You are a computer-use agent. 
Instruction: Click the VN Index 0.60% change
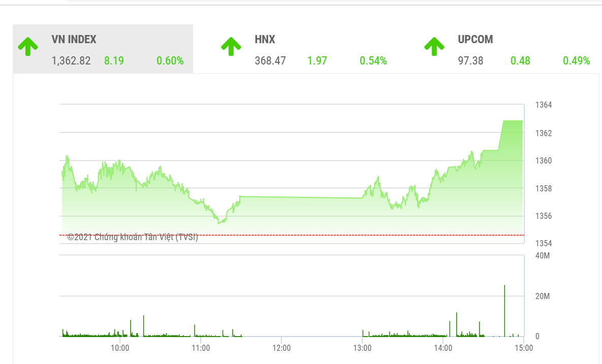[x=170, y=61]
